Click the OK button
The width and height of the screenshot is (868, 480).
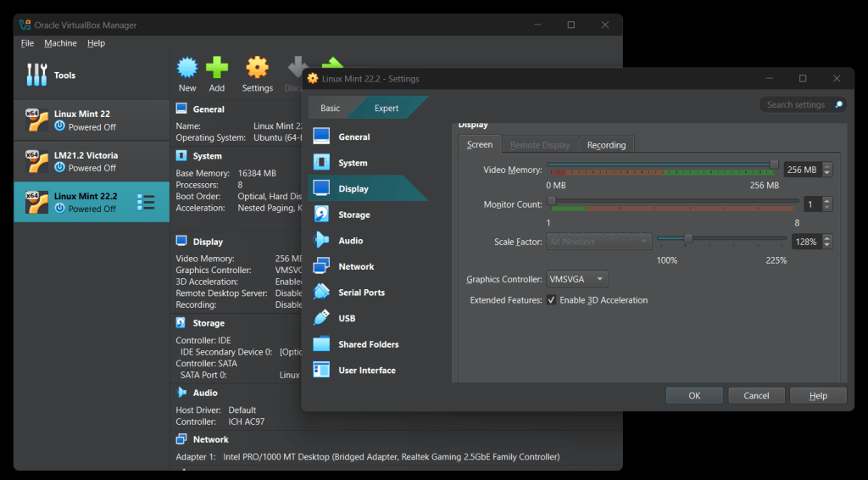(694, 395)
